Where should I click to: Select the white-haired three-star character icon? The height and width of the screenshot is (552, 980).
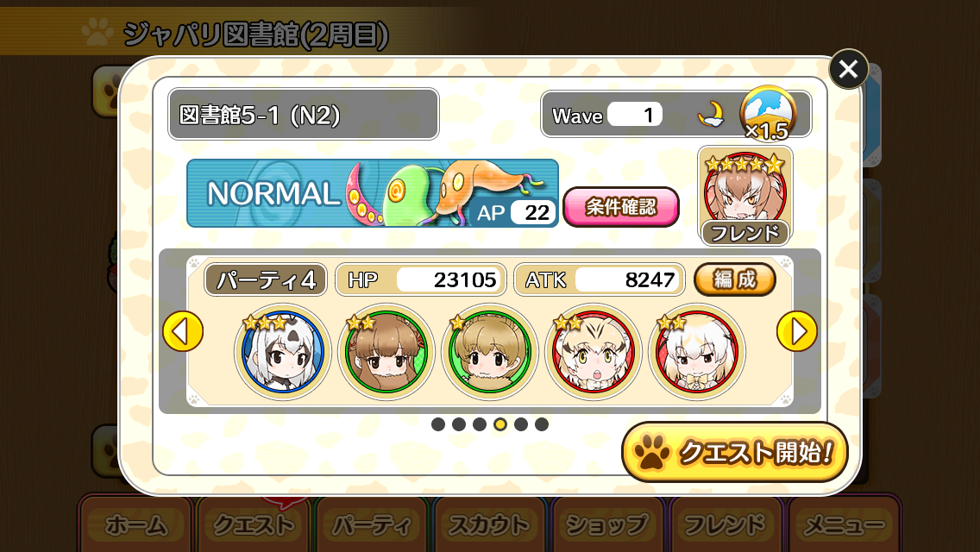[x=282, y=352]
